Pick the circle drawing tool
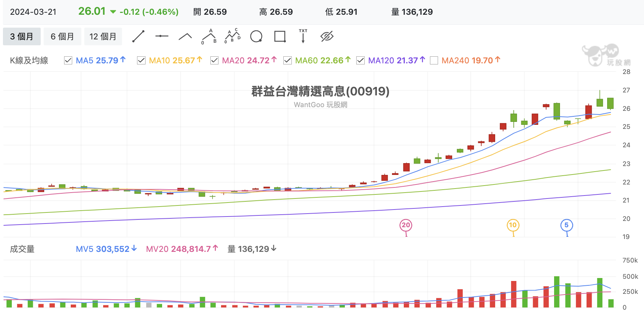The width and height of the screenshot is (644, 313). pyautogui.click(x=256, y=36)
